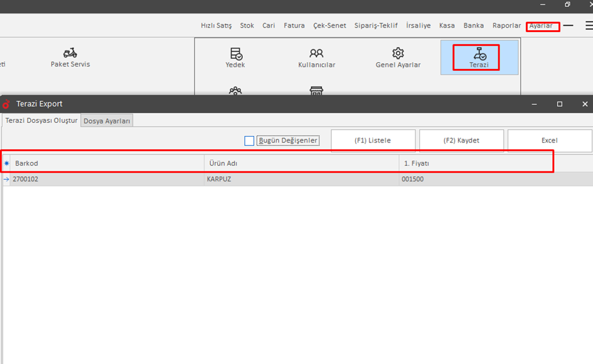Open the Stok menu

pyautogui.click(x=247, y=25)
